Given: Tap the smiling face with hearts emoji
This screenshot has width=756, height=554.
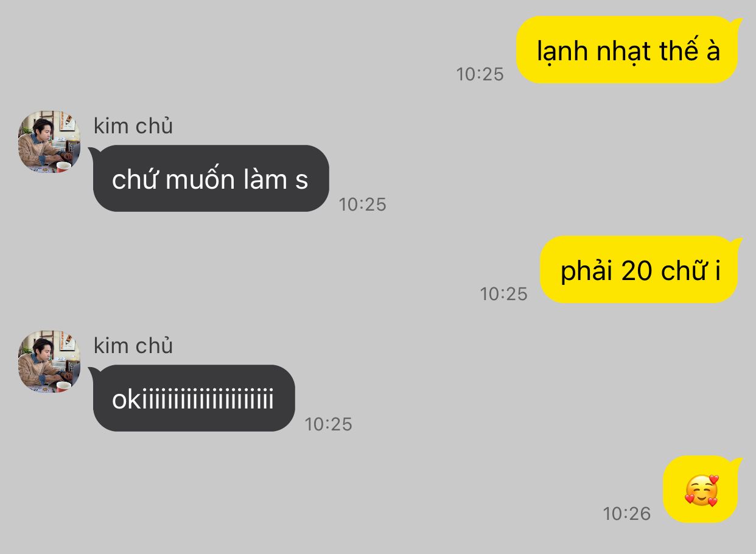Looking at the screenshot, I should (701, 491).
